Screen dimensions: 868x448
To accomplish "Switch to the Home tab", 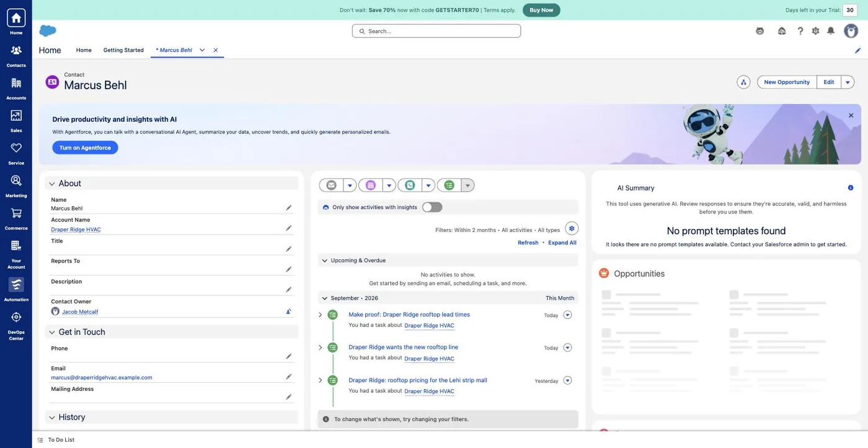I will coord(84,50).
